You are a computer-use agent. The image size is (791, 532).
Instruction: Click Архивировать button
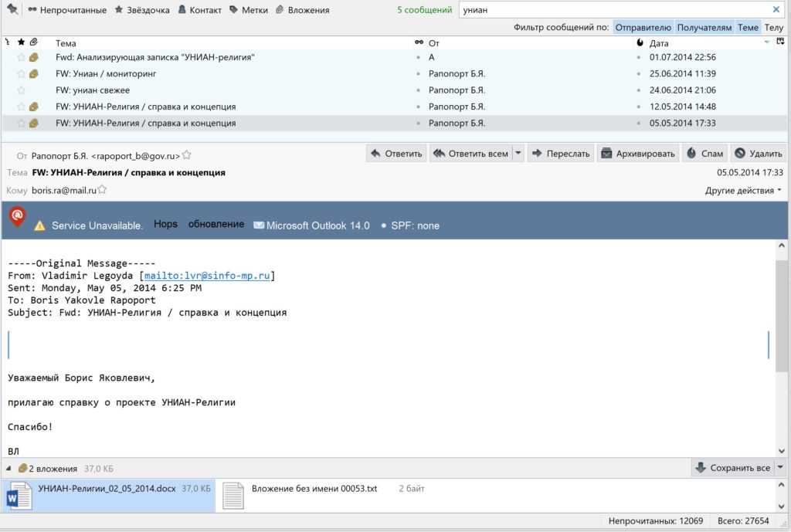tap(638, 154)
